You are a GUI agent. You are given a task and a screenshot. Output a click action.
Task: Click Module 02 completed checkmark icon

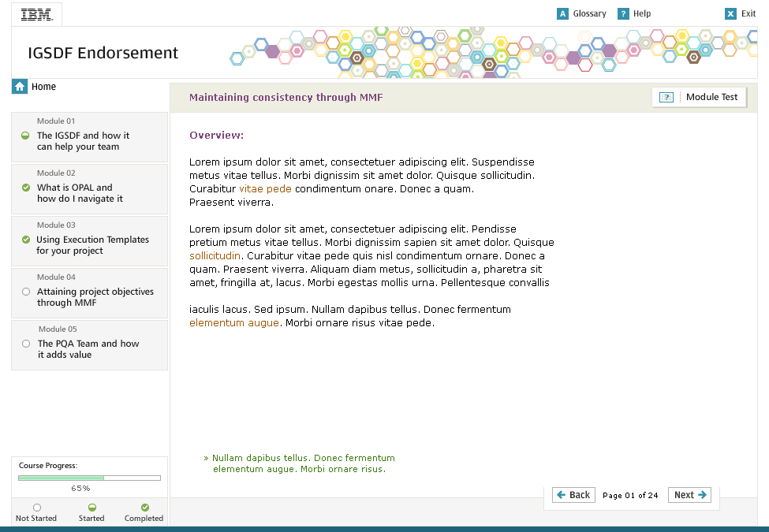[x=26, y=188]
